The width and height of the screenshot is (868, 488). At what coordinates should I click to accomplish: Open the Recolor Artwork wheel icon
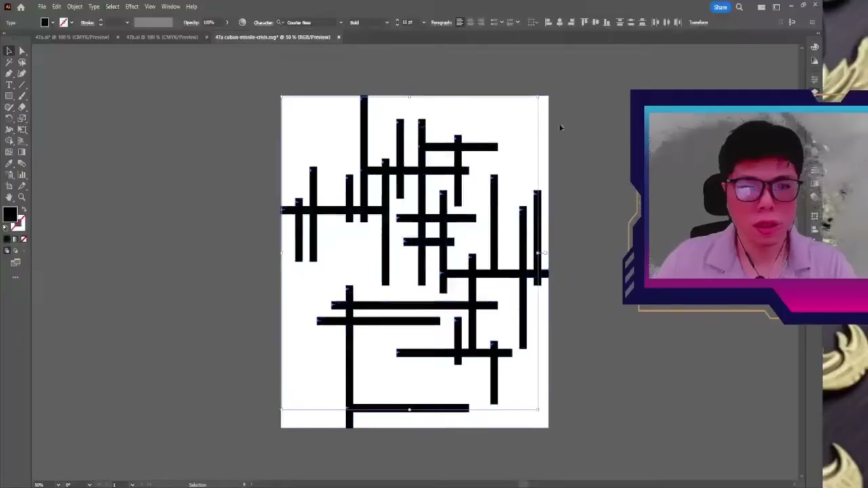click(242, 22)
